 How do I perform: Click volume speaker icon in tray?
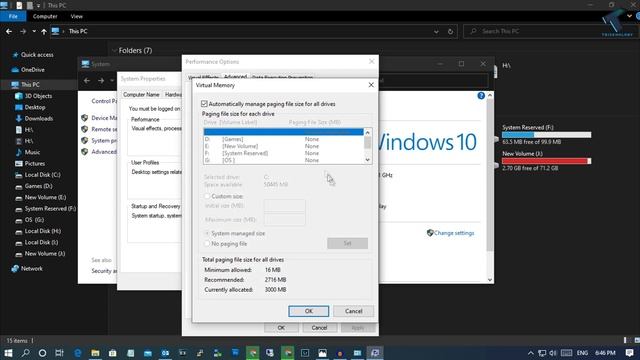(553, 353)
